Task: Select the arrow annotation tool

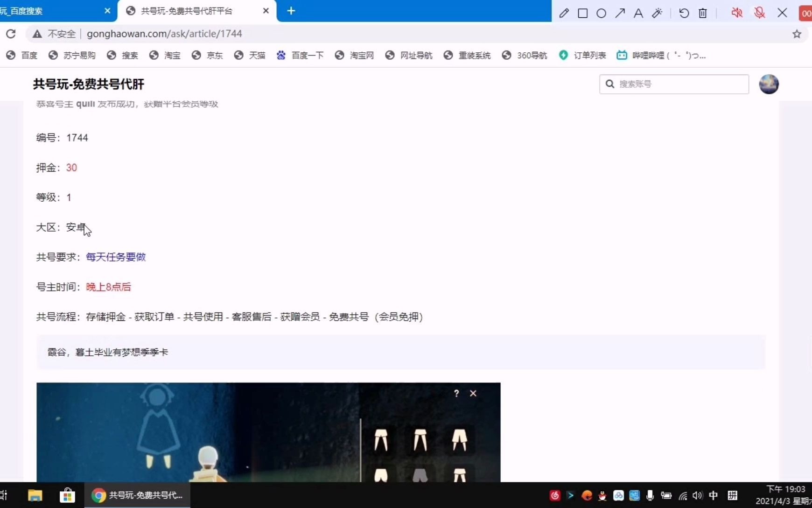Action: coord(620,13)
